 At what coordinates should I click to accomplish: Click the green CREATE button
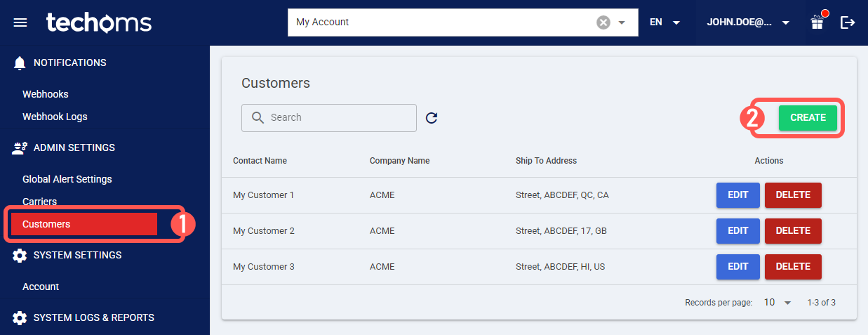pyautogui.click(x=808, y=118)
